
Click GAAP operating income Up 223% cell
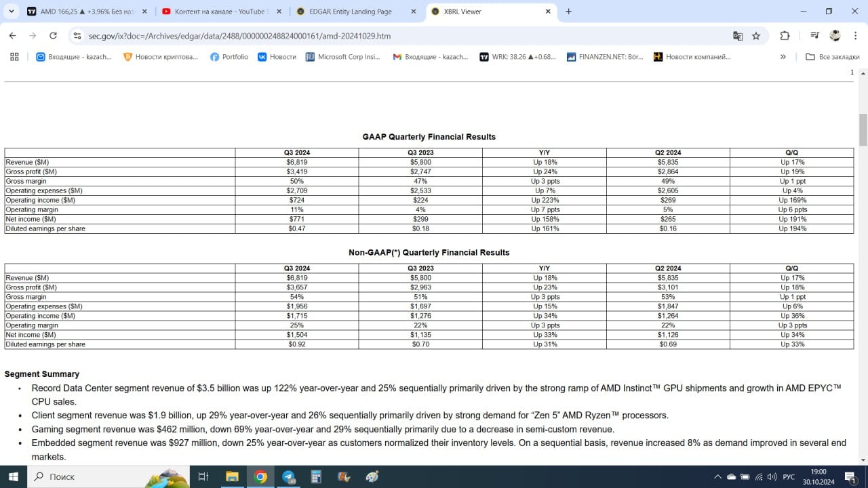pyautogui.click(x=545, y=200)
